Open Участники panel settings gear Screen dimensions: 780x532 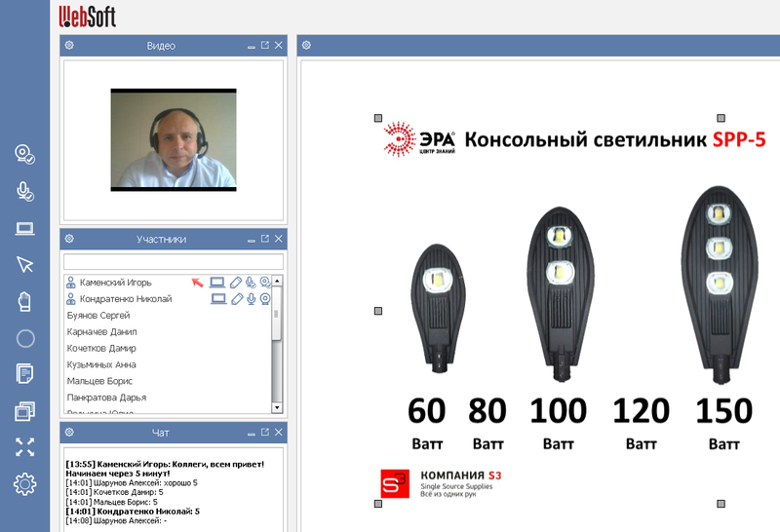(x=69, y=239)
